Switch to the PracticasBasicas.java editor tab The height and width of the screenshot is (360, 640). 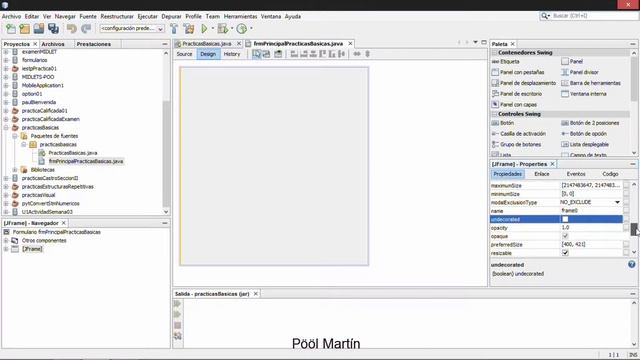pyautogui.click(x=207, y=44)
